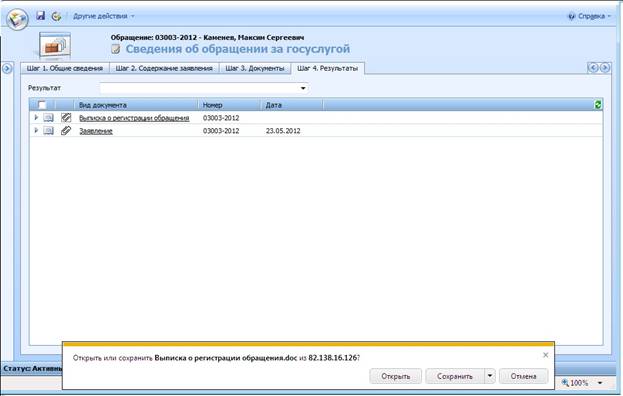The height and width of the screenshot is (396, 623).
Task: Open the round application menu button
Action: tap(17, 19)
